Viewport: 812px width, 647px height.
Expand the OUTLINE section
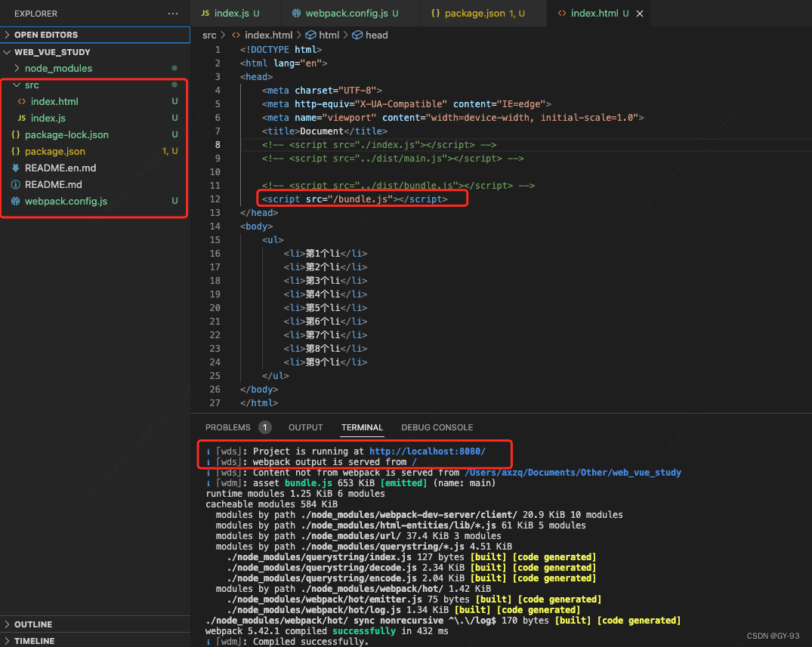click(95, 624)
